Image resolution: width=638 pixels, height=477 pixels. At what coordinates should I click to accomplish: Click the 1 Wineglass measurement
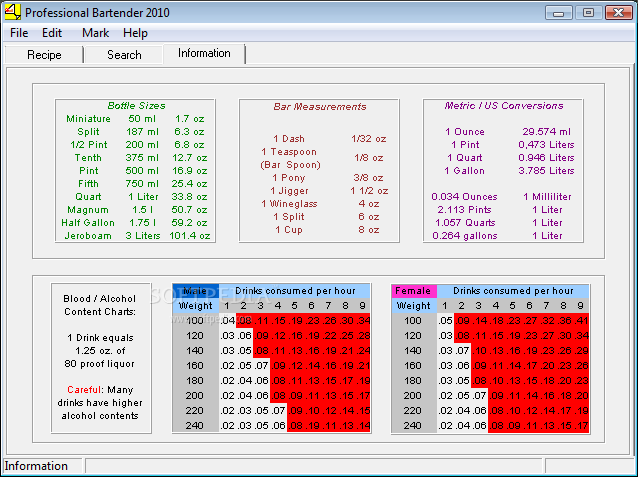(289, 204)
